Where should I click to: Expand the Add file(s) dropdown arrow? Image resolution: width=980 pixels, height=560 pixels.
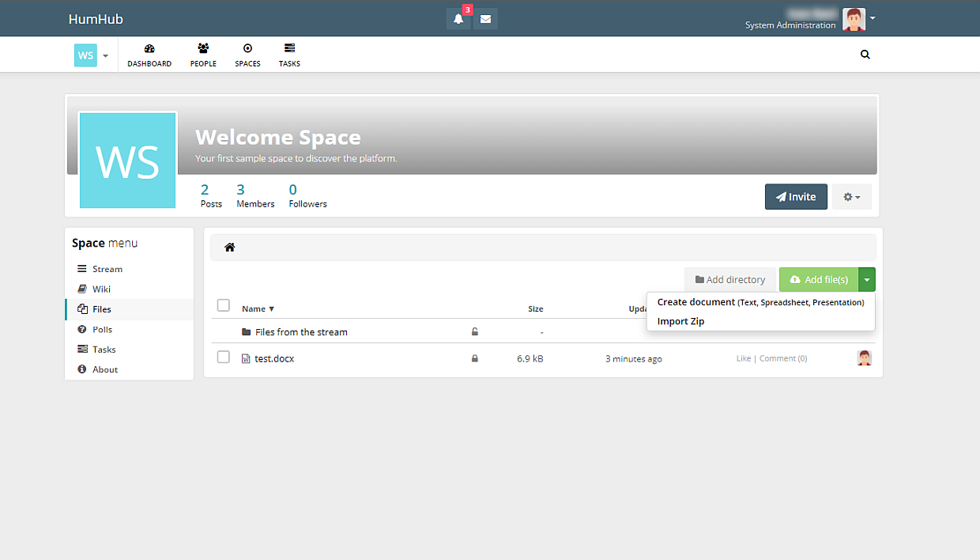tap(867, 279)
